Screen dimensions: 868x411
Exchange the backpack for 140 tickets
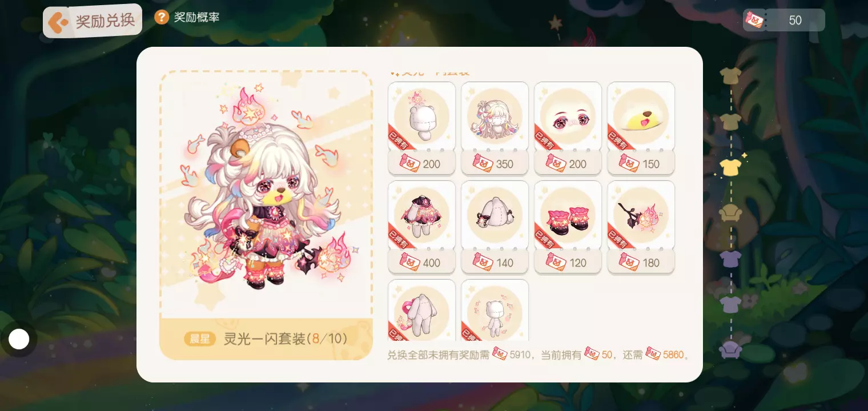[x=495, y=263]
